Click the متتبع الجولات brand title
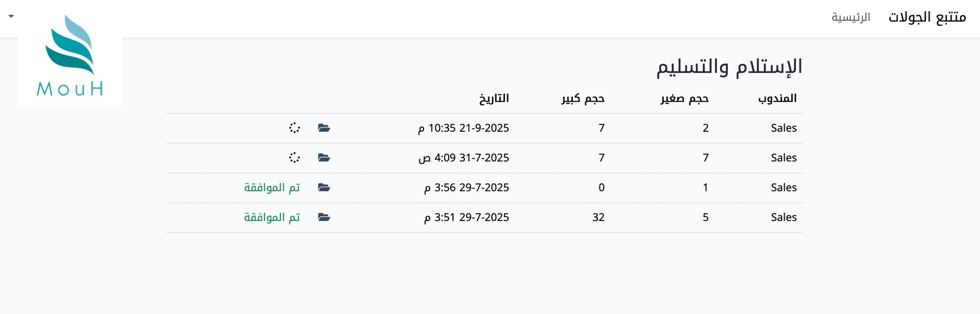Viewport: 980px width, 314px height. (x=927, y=17)
